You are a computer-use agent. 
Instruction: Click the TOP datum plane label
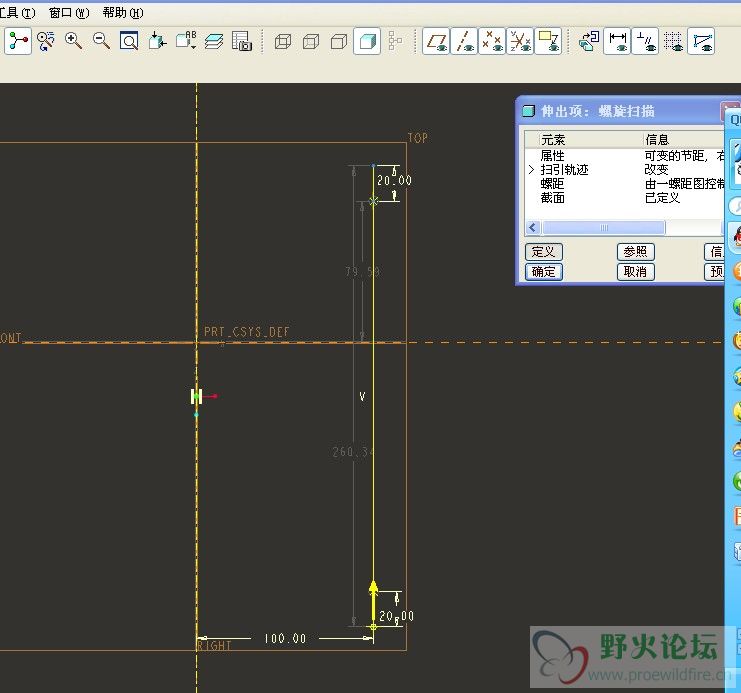(418, 138)
